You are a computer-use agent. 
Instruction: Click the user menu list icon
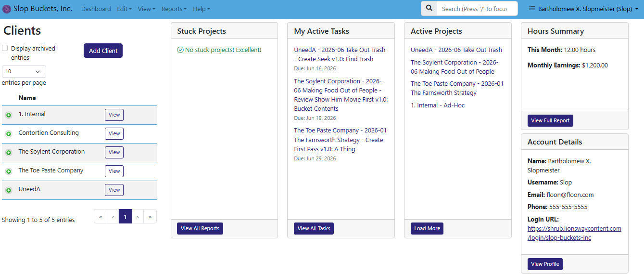(x=532, y=9)
